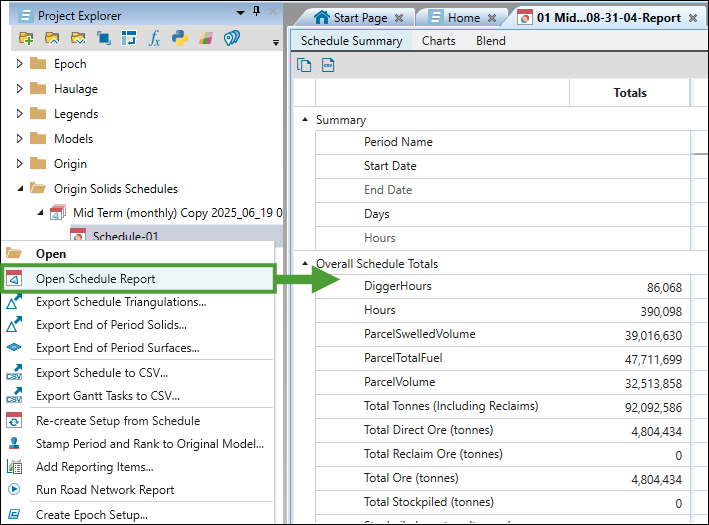Viewport: 709px width, 525px height.
Task: Switch to the Charts tab
Action: [438, 41]
